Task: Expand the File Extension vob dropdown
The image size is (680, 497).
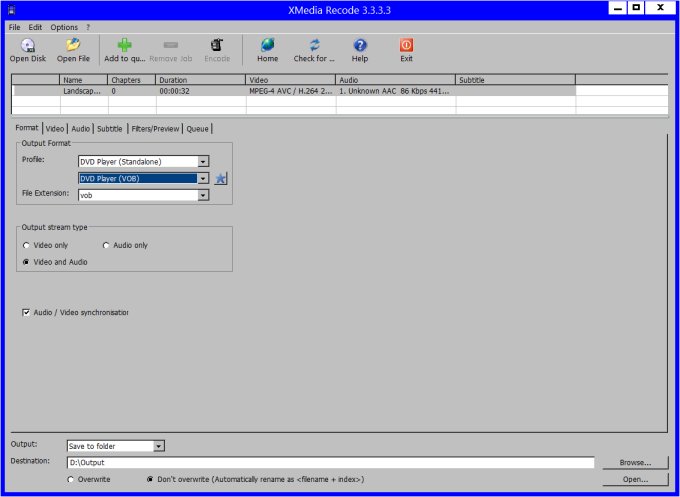Action: pyautogui.click(x=203, y=196)
